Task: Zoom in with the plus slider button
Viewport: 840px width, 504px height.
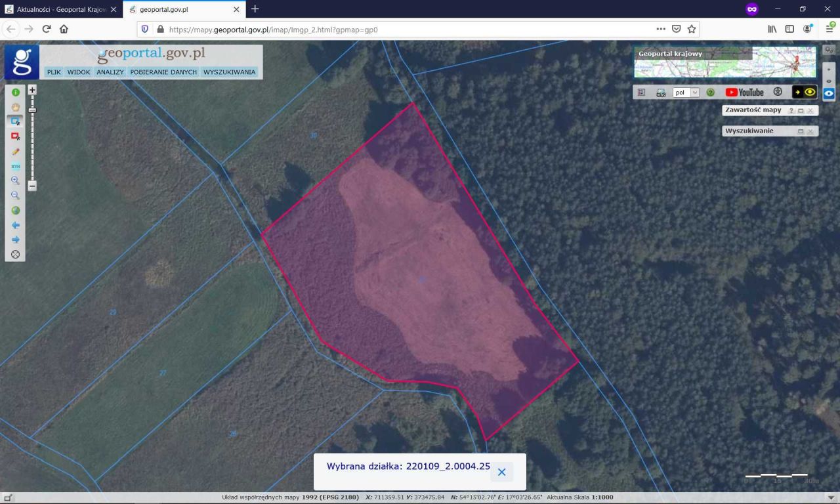Action: point(32,90)
